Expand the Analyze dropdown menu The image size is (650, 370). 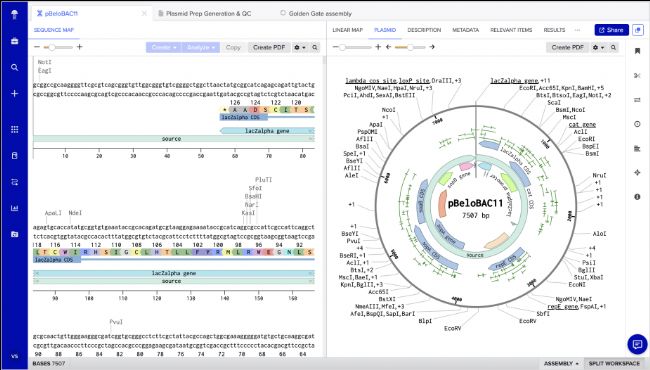[201, 48]
